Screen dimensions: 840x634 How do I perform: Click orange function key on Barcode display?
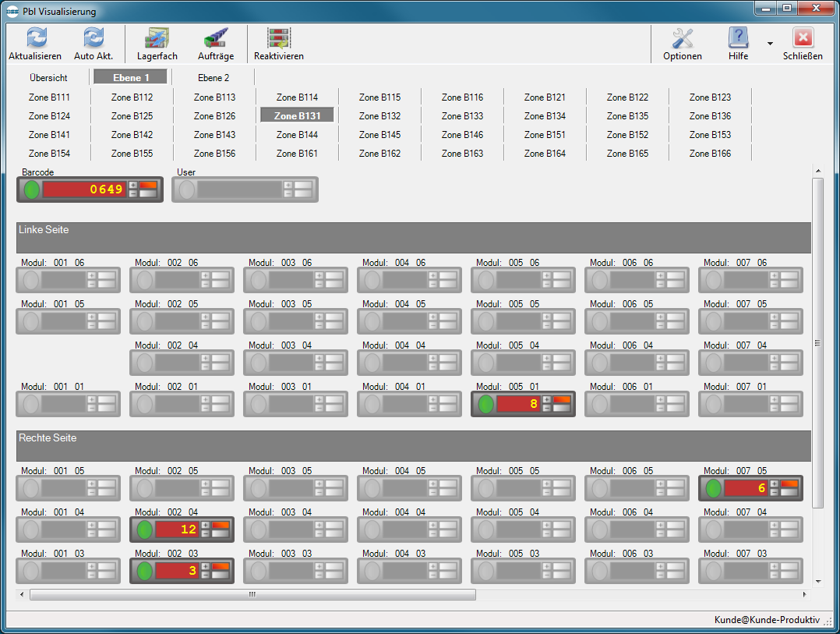click(x=148, y=185)
